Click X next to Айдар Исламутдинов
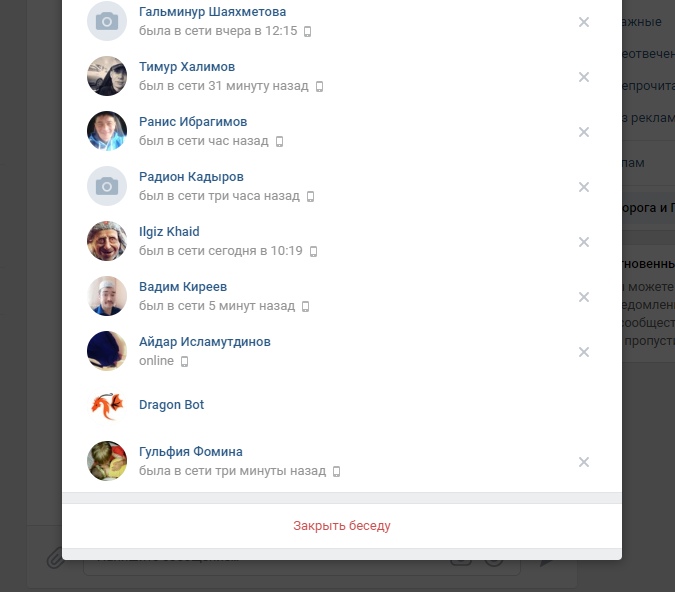 click(x=583, y=352)
